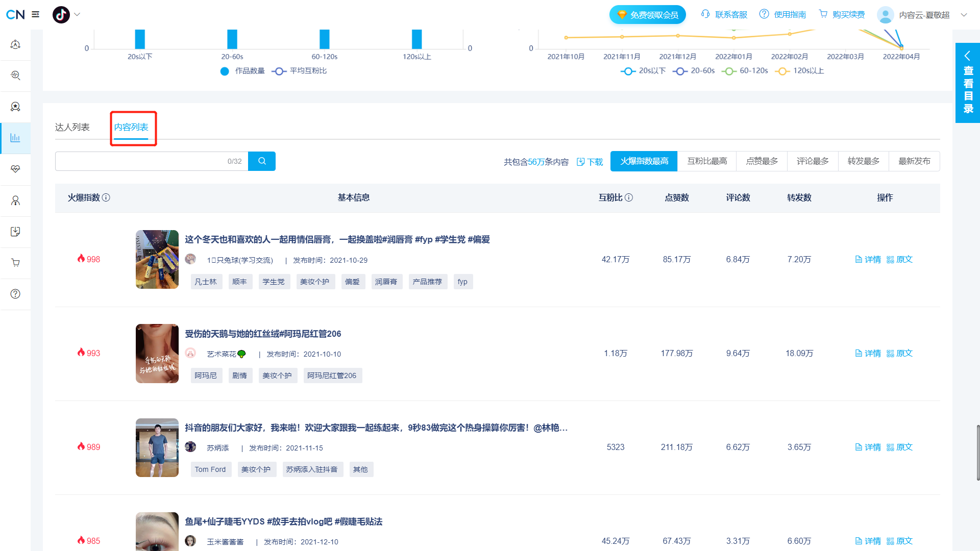Sort by 火爆指数最高
Viewport: 980px width, 551px height.
pos(644,161)
